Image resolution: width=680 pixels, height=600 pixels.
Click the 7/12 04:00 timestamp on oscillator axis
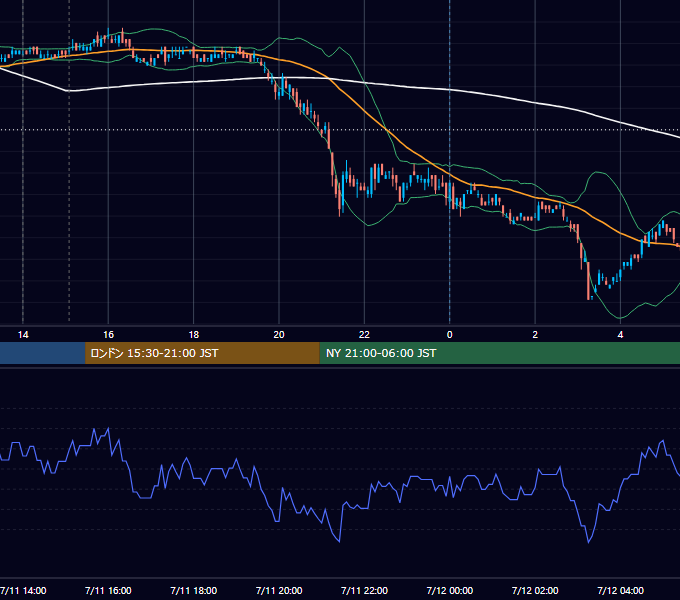pyautogui.click(x=620, y=590)
